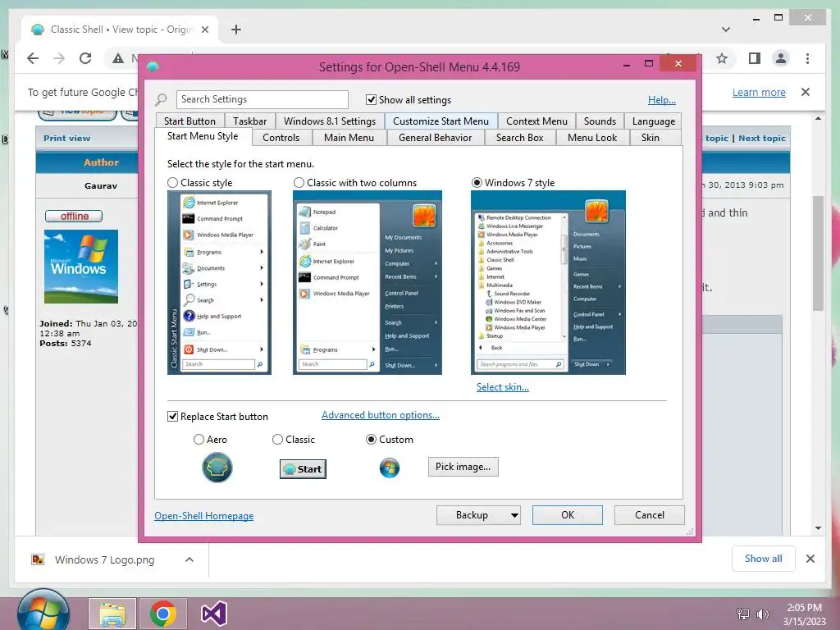This screenshot has width=840, height=630.
Task: Click Chrome's forward arrow button
Action: pos(59,58)
